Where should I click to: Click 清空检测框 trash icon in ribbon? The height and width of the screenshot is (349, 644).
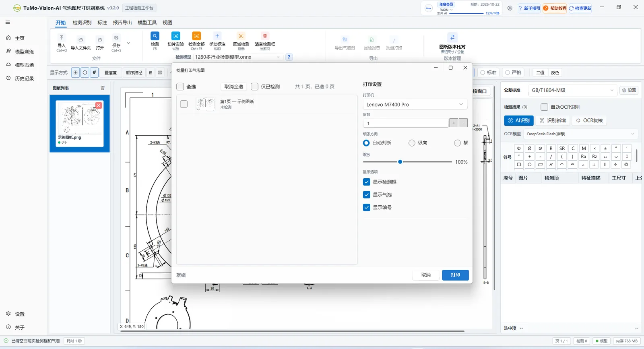pos(265,36)
